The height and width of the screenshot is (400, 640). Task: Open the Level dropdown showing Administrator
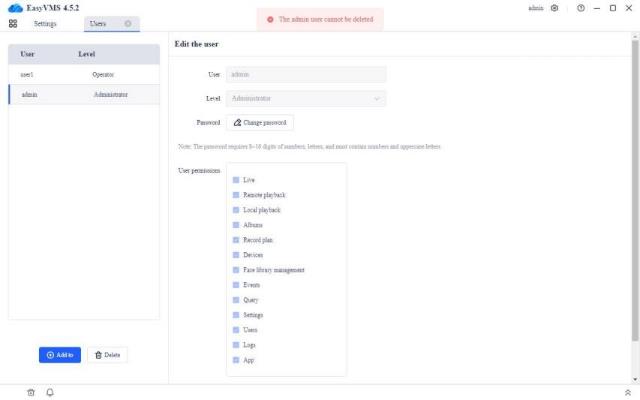tap(306, 98)
